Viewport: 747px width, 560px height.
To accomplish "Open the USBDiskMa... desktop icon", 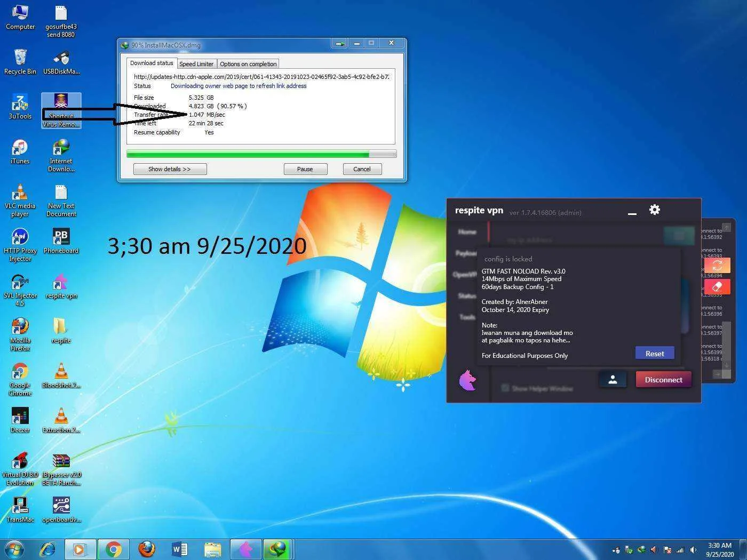I will (61, 62).
